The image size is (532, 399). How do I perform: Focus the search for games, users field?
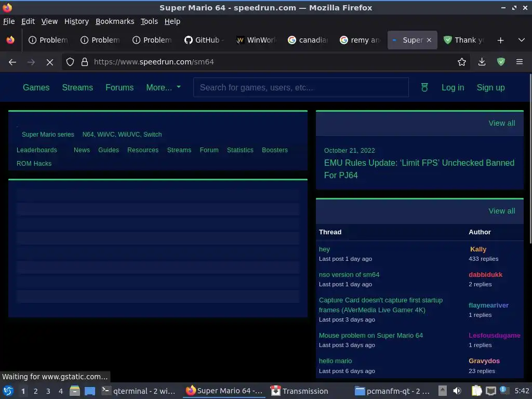pos(301,87)
